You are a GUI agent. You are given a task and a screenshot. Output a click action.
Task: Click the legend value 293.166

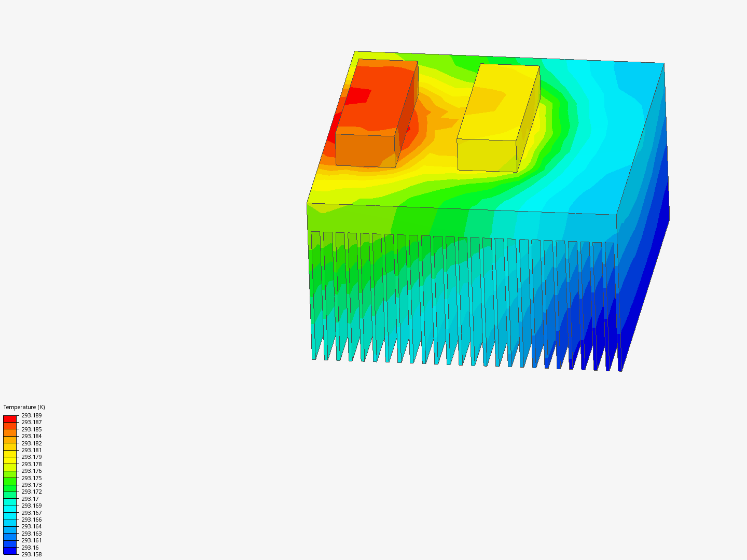pos(32,520)
